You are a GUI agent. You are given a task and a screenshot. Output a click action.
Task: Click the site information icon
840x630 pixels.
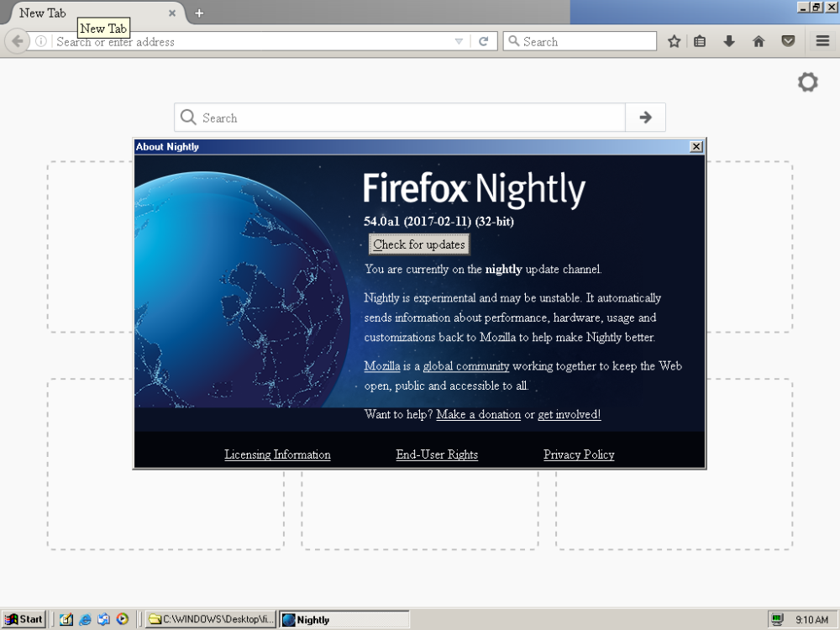(x=40, y=41)
